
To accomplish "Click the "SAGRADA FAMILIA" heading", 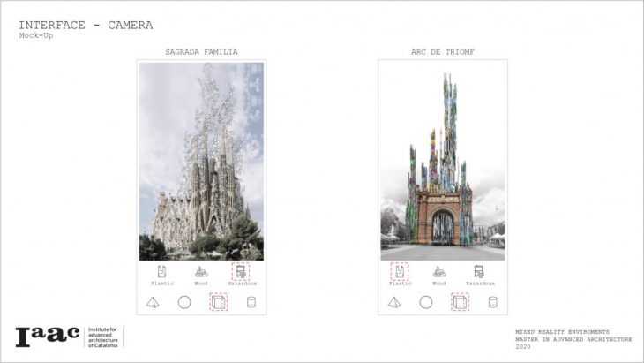I will 201,52.
